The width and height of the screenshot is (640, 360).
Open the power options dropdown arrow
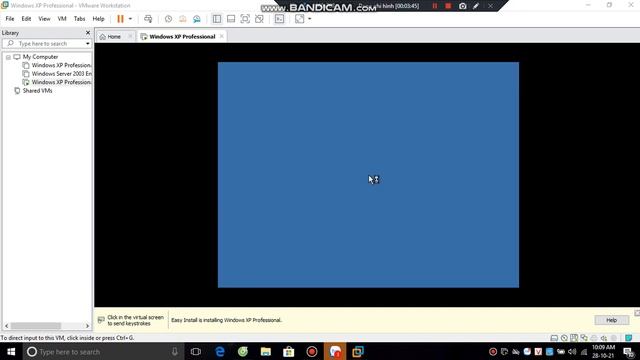click(130, 19)
